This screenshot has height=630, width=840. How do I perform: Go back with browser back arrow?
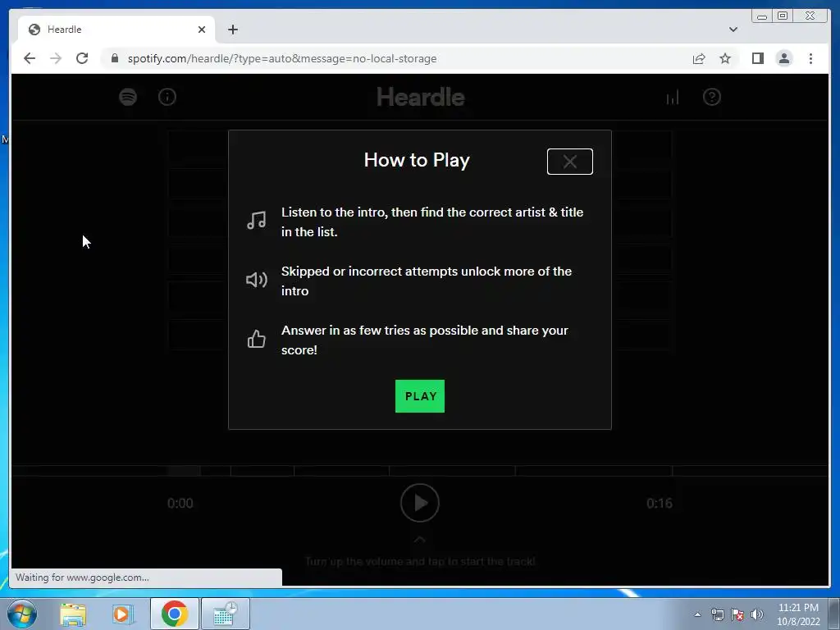point(30,58)
